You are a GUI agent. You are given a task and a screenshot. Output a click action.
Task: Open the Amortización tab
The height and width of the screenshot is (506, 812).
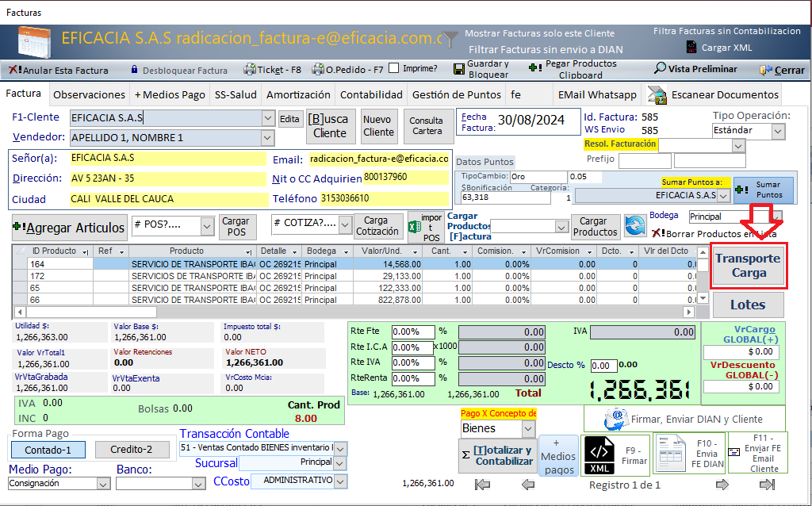298,95
